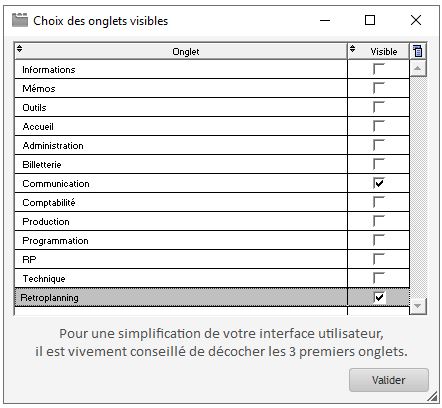Close the Choix des onglets visibles dialog
442x408 pixels.
[416, 20]
